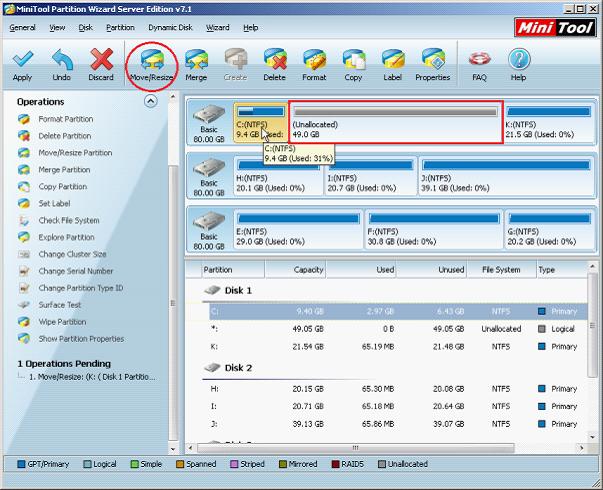Select the J: 39.13 GB table row
Viewport: 603px width, 490px height.
tap(398, 424)
